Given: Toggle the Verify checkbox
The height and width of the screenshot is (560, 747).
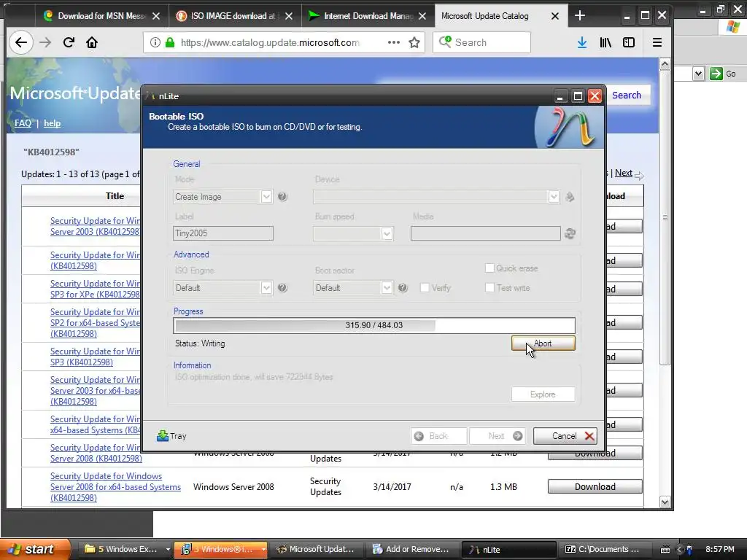Looking at the screenshot, I should pyautogui.click(x=425, y=287).
